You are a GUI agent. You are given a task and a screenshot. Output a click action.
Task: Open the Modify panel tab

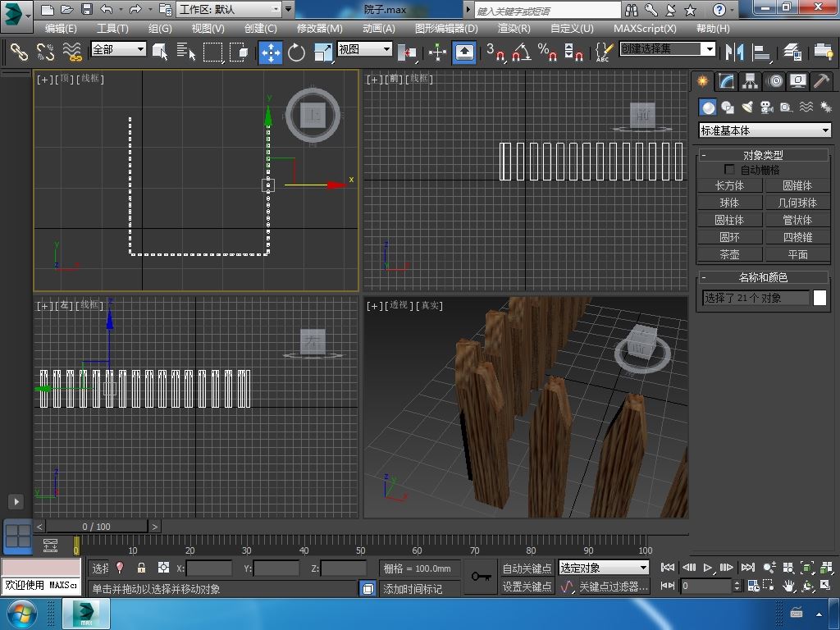(x=726, y=81)
